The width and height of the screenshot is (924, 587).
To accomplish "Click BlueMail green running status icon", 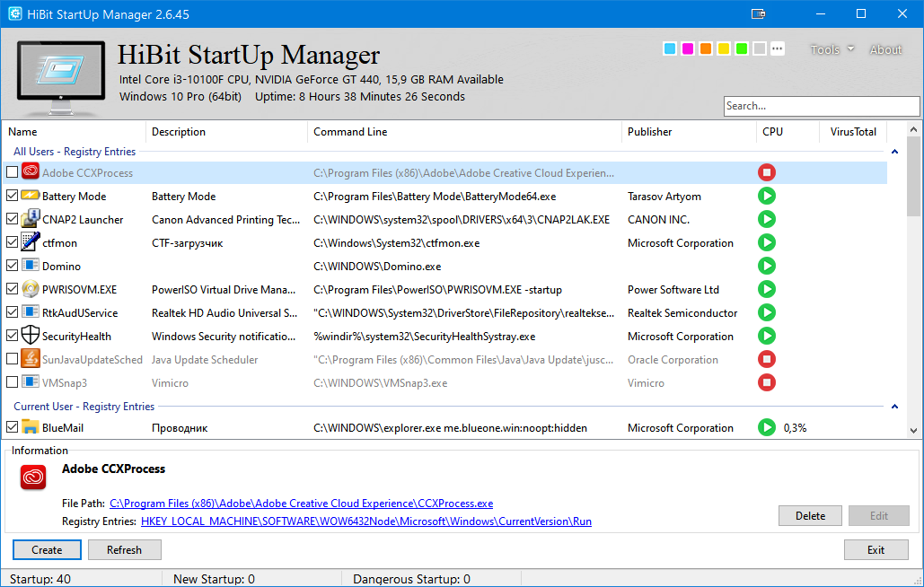I will click(766, 427).
